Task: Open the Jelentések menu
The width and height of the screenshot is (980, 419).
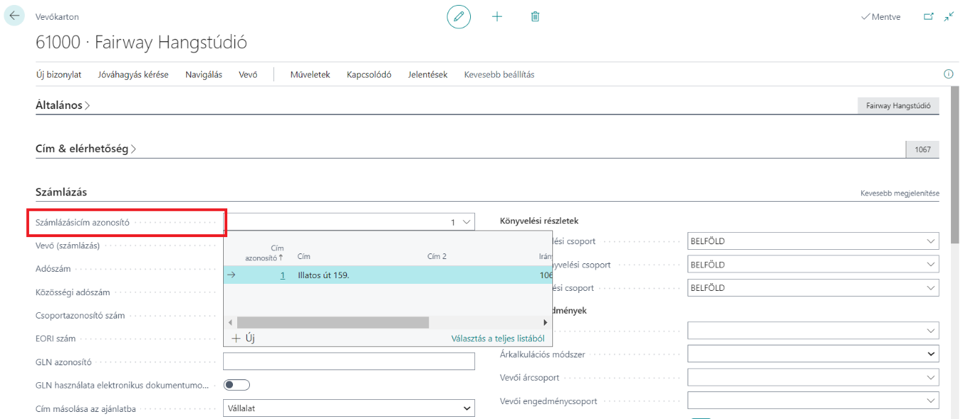Action: [x=428, y=74]
